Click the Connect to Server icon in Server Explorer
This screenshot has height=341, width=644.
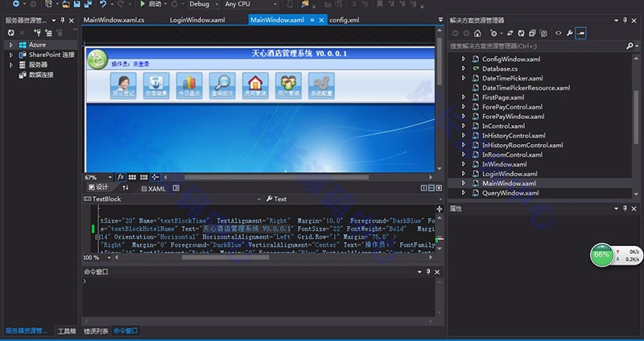(x=48, y=32)
